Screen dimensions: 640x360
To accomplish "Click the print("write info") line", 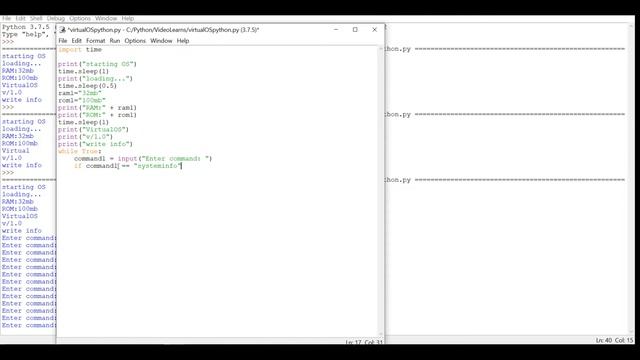I will point(95,144).
